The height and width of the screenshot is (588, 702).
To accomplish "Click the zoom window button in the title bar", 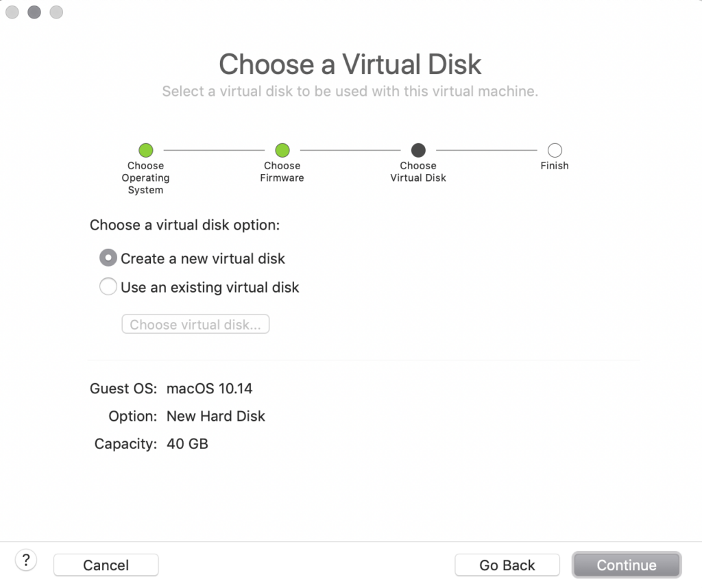I will 56,12.
